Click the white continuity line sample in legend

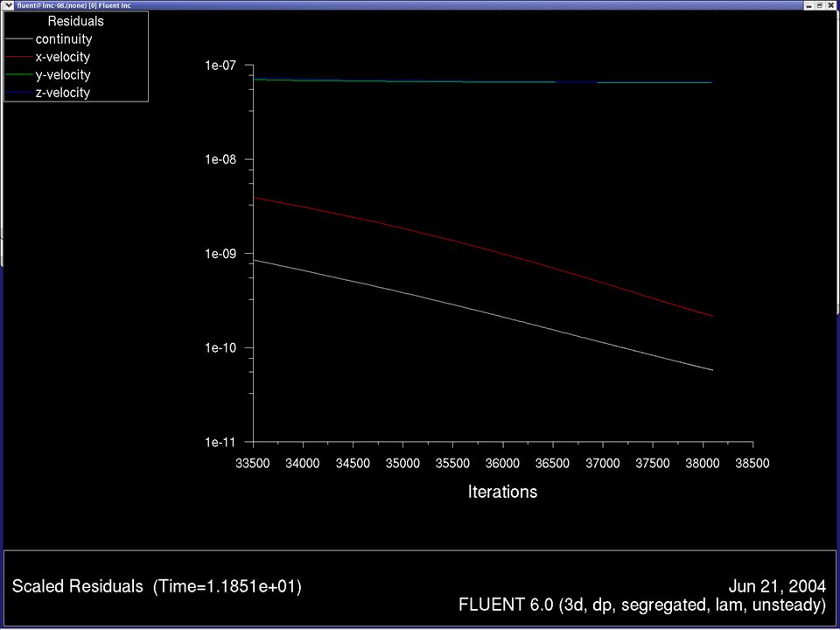[x=18, y=39]
